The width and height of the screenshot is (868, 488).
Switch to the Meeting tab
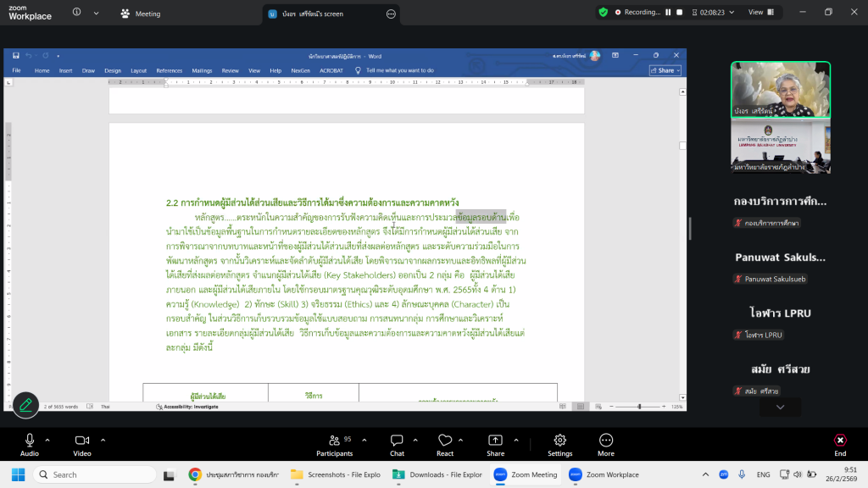click(x=140, y=14)
